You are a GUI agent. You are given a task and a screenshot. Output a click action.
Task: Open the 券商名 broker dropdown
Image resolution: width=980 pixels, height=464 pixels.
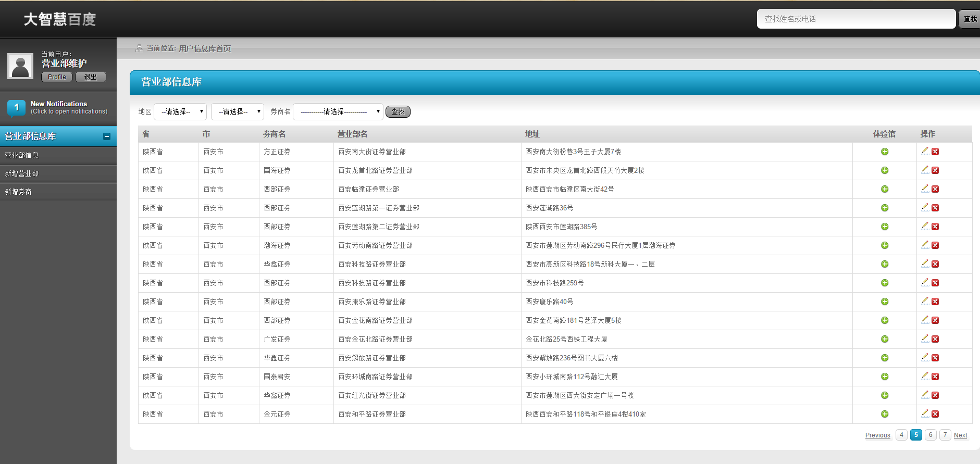pyautogui.click(x=338, y=111)
